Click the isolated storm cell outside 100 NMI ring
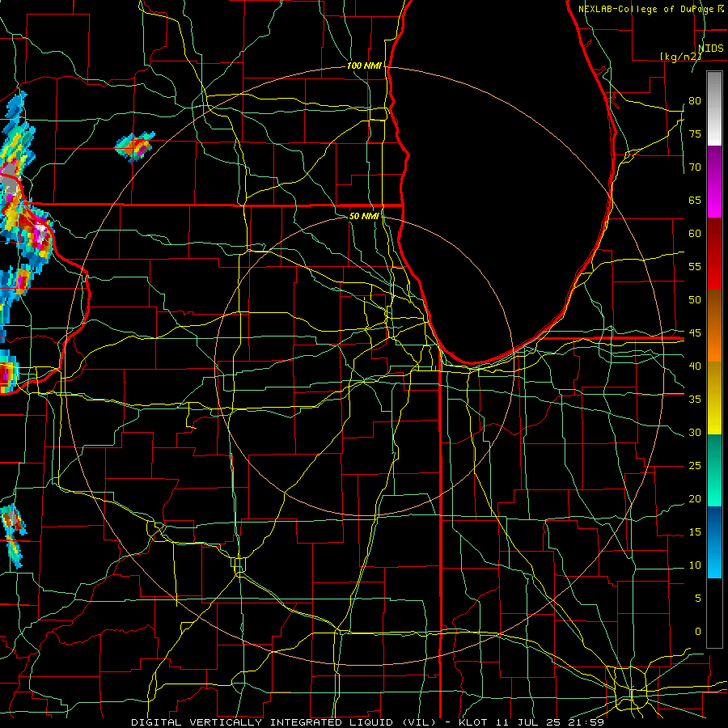The image size is (728, 728). click(x=134, y=146)
